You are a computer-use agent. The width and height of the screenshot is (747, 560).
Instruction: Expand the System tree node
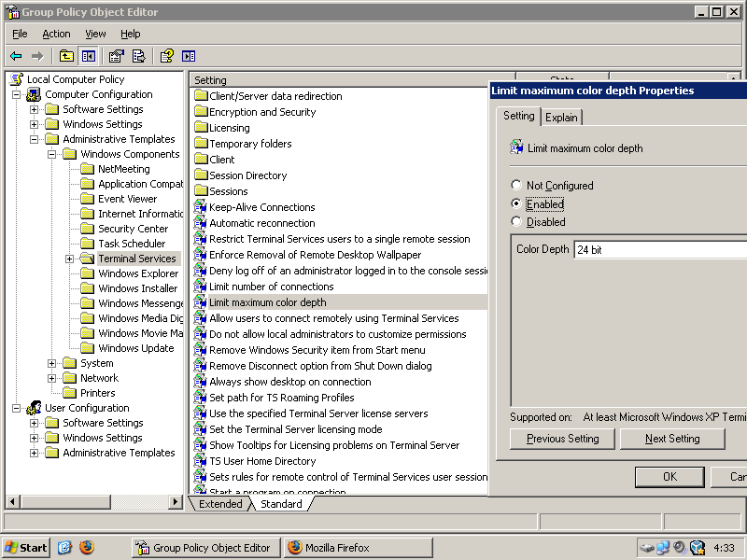pos(51,363)
